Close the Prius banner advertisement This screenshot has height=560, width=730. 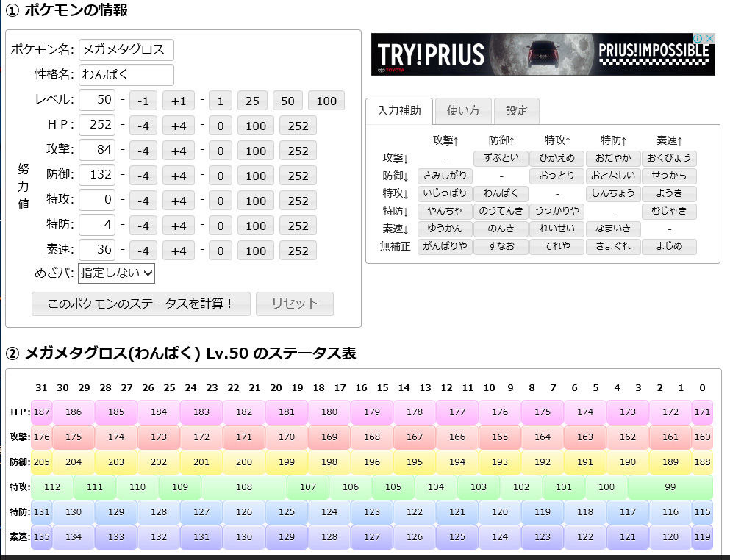click(709, 38)
